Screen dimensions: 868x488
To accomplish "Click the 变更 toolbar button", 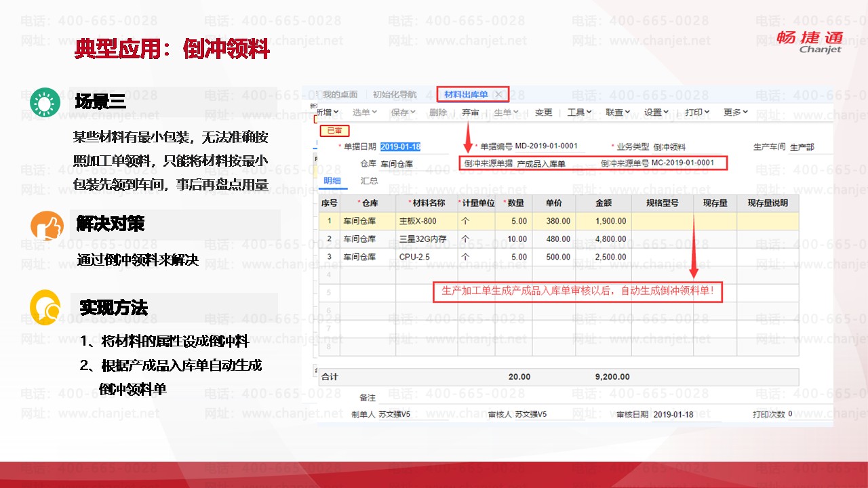I will pyautogui.click(x=544, y=113).
